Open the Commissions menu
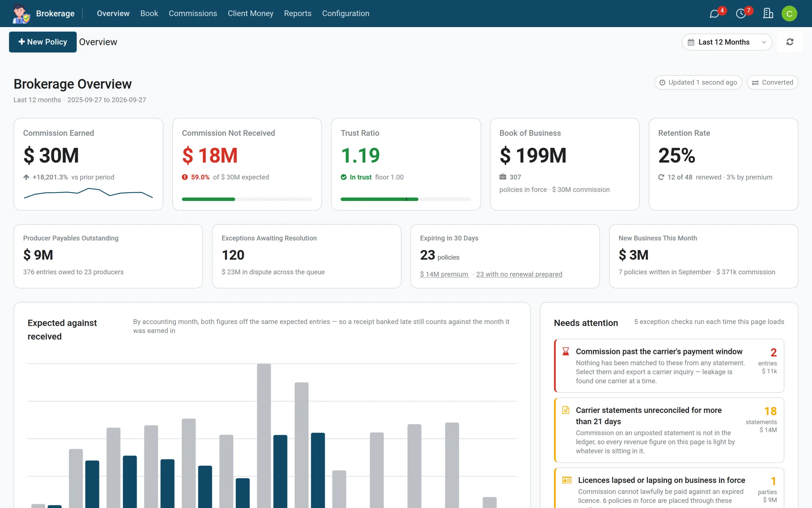Screen dimensions: 812x508 coord(193,14)
